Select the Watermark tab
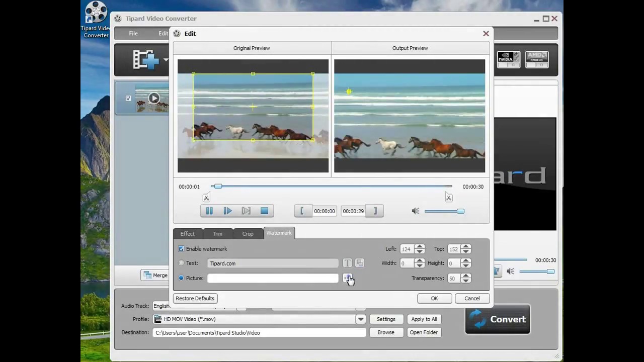Viewport: 644px width, 362px height. [x=279, y=233]
